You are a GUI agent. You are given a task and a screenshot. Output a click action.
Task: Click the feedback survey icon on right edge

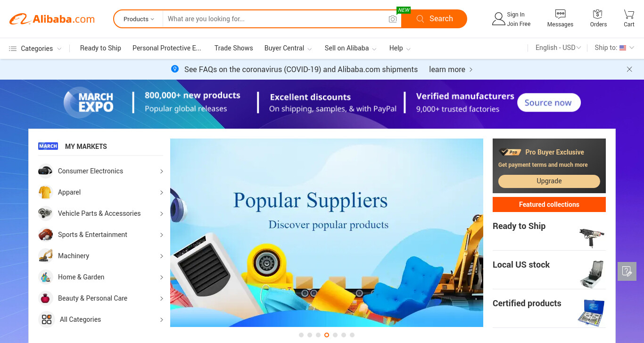627,271
